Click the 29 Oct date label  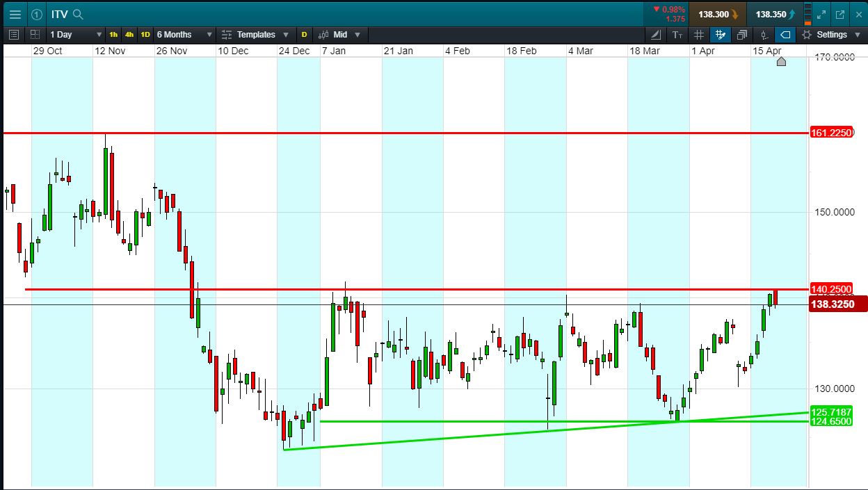coord(47,51)
